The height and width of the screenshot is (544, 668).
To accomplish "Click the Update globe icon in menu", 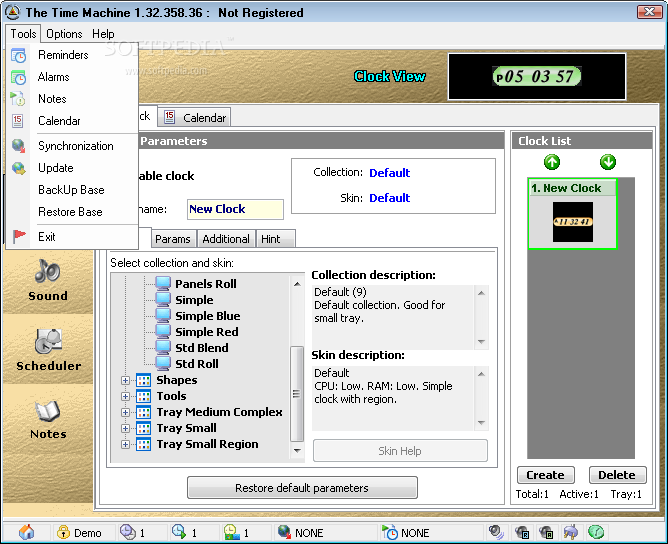I will (18, 168).
